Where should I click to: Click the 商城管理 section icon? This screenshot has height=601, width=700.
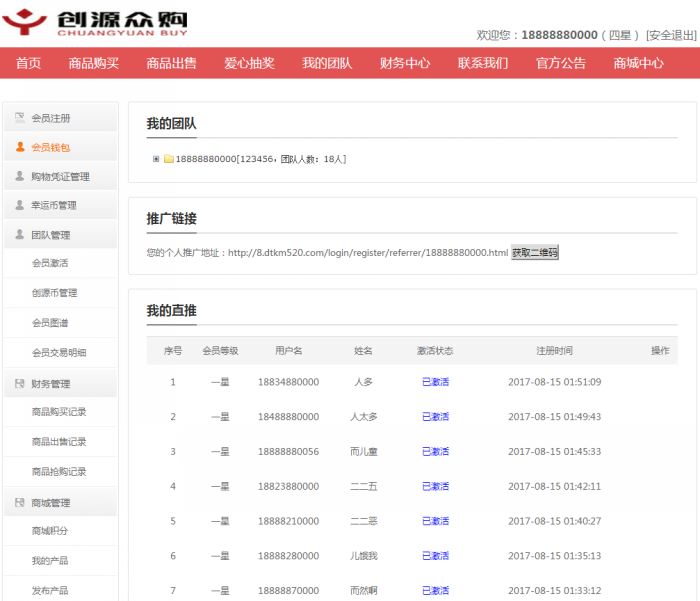tap(20, 503)
